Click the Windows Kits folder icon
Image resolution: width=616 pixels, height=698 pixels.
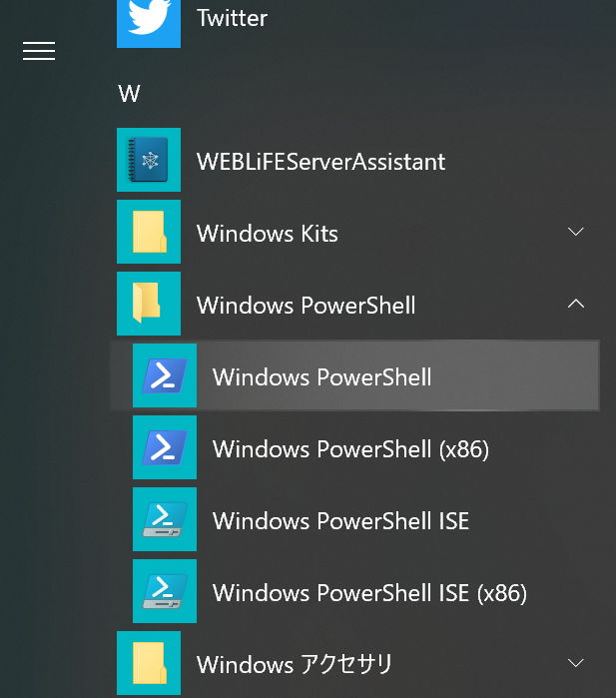point(149,233)
